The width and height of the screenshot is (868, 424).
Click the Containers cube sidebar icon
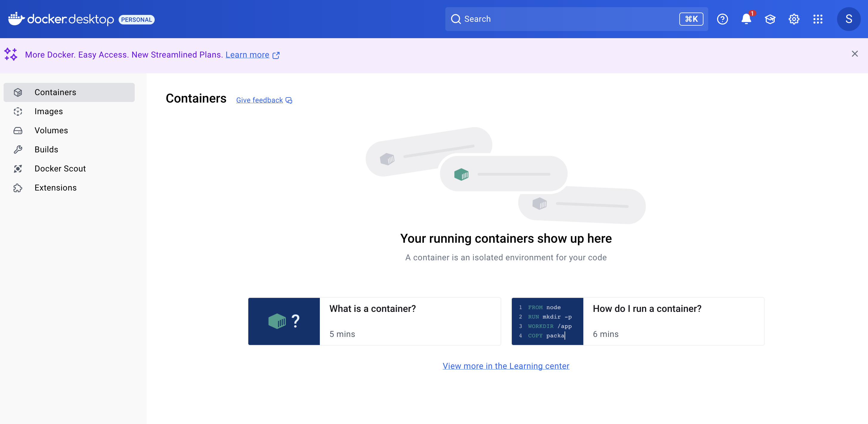point(18,92)
